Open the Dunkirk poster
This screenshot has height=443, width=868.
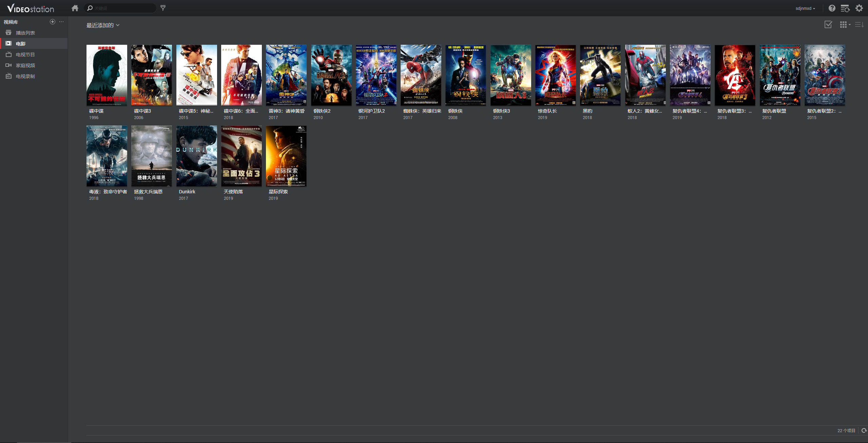197,156
